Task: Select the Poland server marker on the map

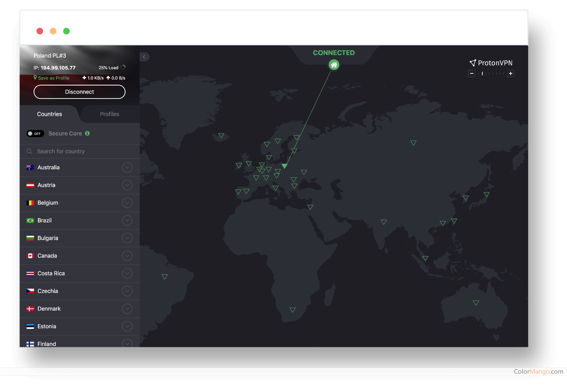Action: pyautogui.click(x=284, y=166)
